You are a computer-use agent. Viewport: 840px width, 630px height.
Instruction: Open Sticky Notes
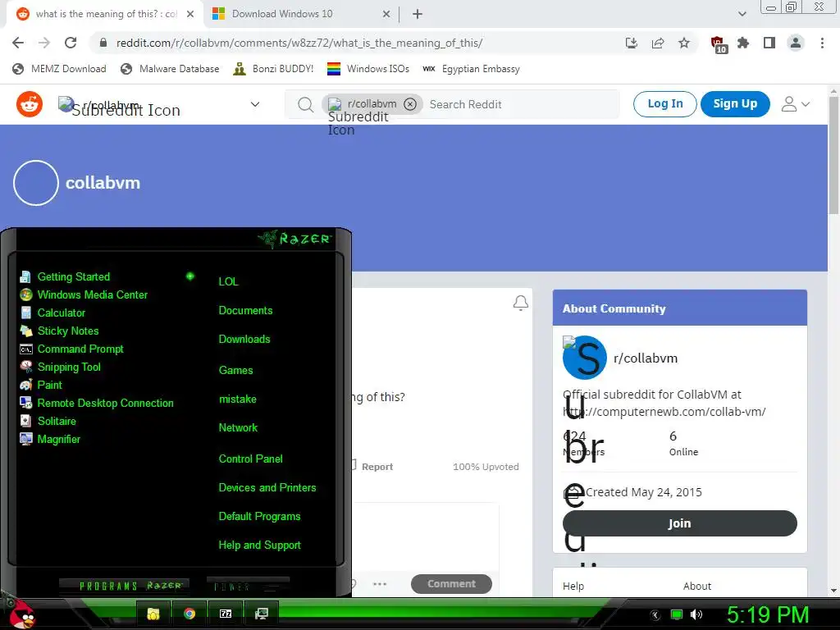68,331
